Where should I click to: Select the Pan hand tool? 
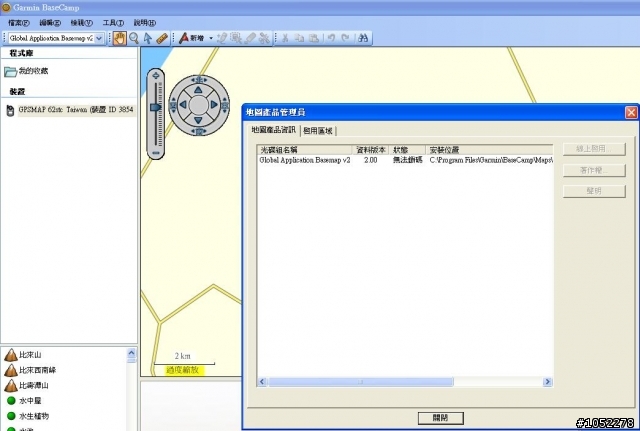click(x=119, y=38)
